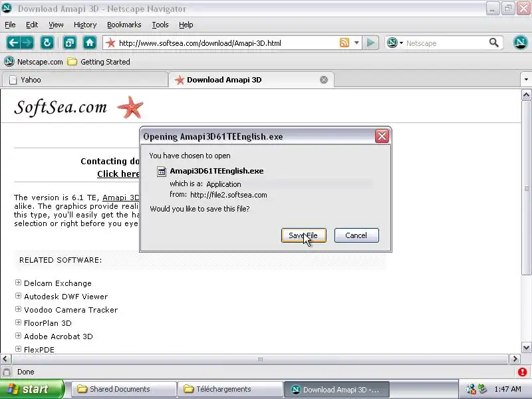
Task: Open the Tools menu
Action: 160,25
